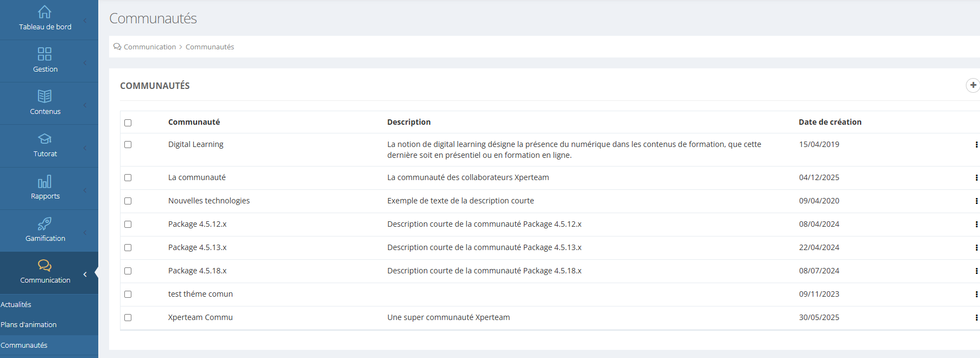980x358 pixels.
Task: Open the Actualités submenu item
Action: tap(16, 305)
